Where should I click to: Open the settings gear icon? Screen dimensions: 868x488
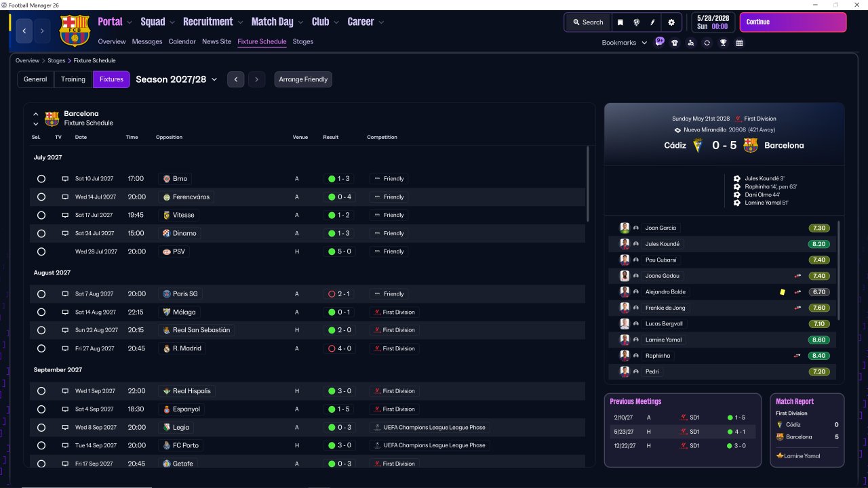pyautogui.click(x=671, y=22)
